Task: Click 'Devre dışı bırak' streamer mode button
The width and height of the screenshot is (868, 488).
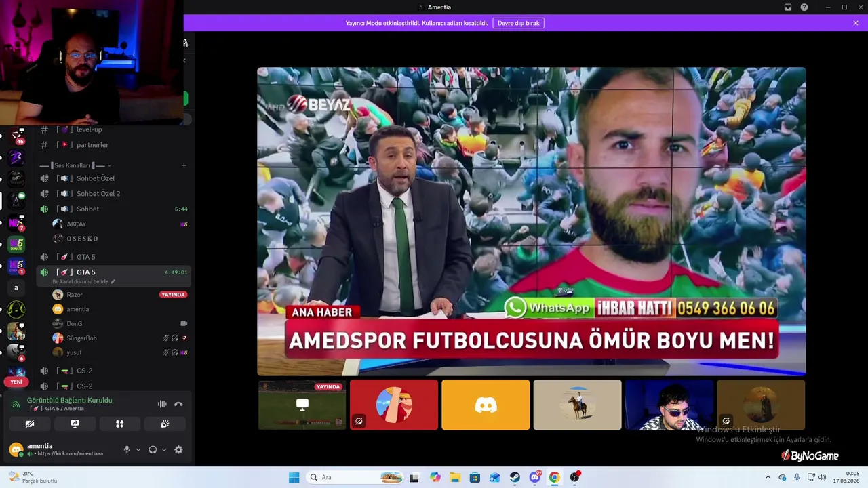Action: [x=518, y=23]
